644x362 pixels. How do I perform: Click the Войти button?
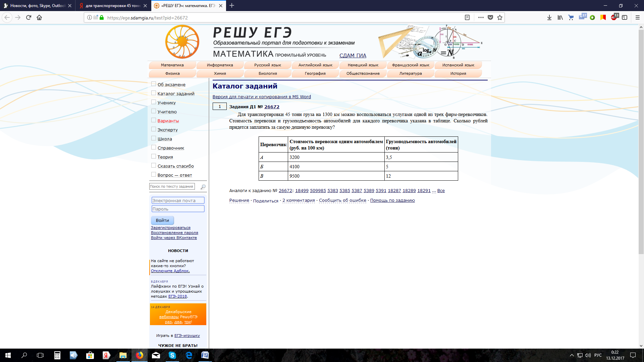coord(162,220)
